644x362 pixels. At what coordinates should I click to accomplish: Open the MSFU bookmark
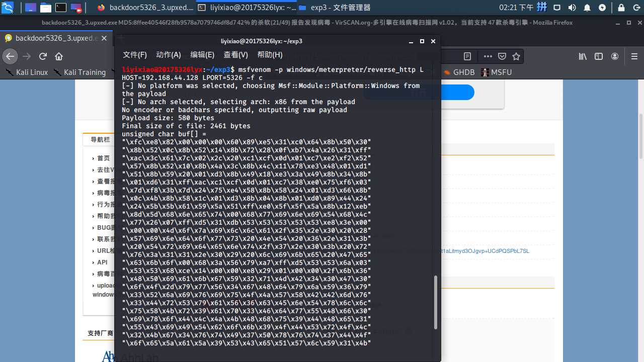tap(496, 72)
